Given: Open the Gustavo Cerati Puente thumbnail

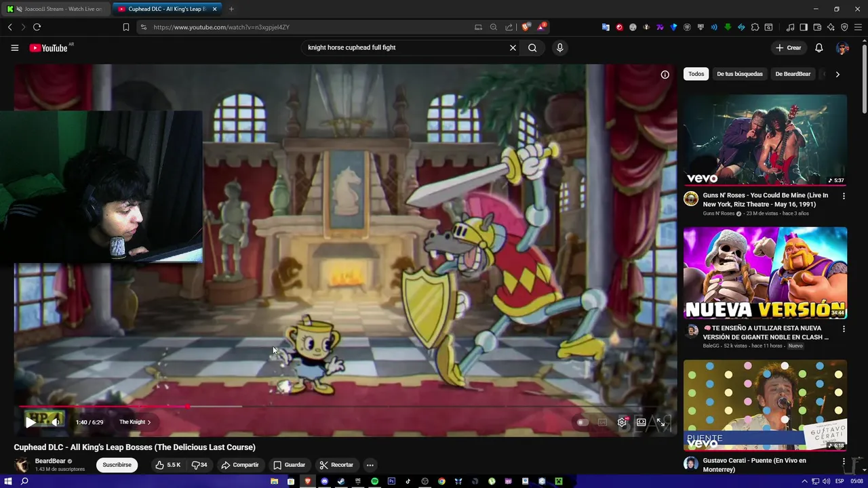Looking at the screenshot, I should tap(765, 405).
